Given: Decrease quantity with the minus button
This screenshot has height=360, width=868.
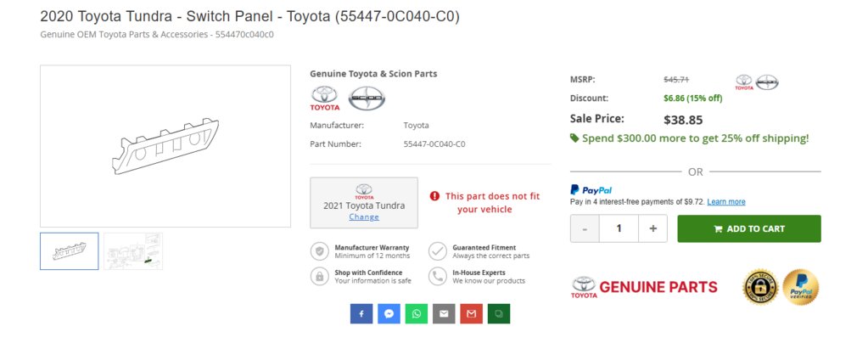Looking at the screenshot, I should click(585, 228).
